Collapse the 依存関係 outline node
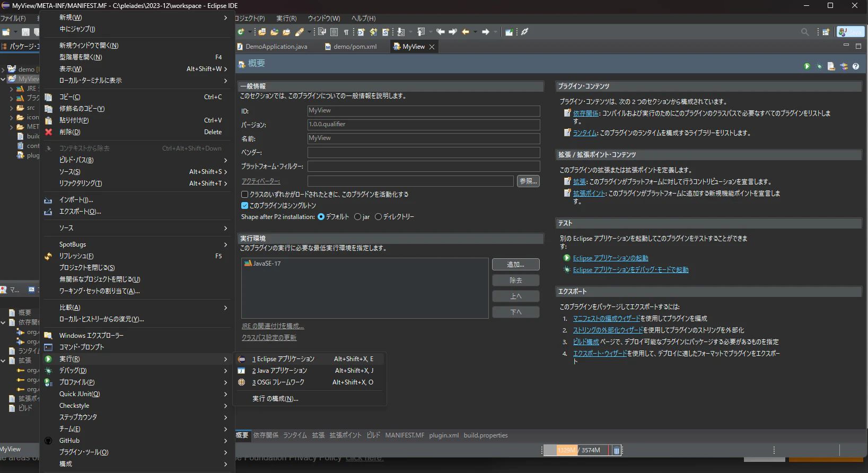 pos(3,322)
